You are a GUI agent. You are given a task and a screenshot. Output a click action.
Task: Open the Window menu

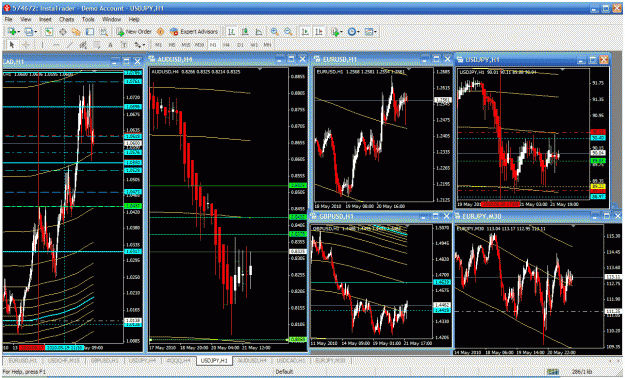112,19
